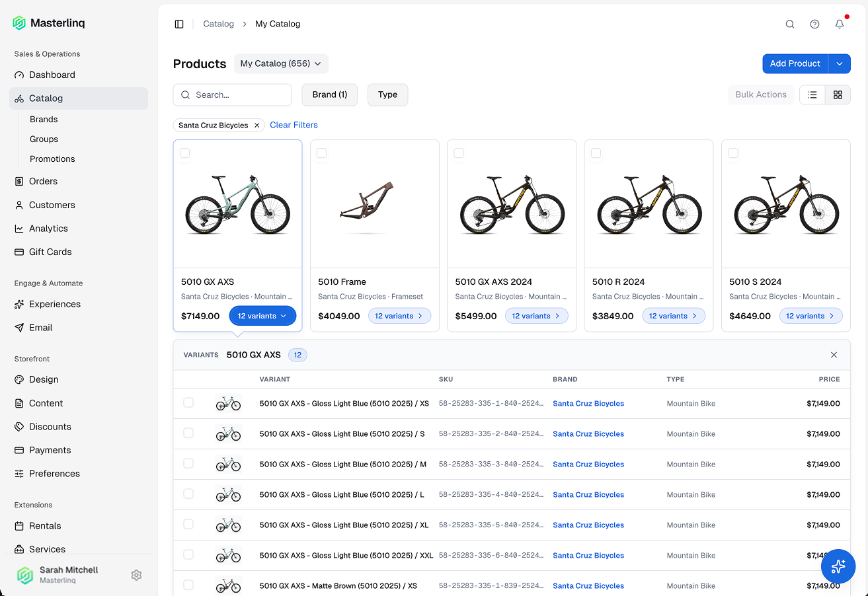Check the Gloss Light Blue / XXL variant
868x596 pixels.
(x=188, y=554)
